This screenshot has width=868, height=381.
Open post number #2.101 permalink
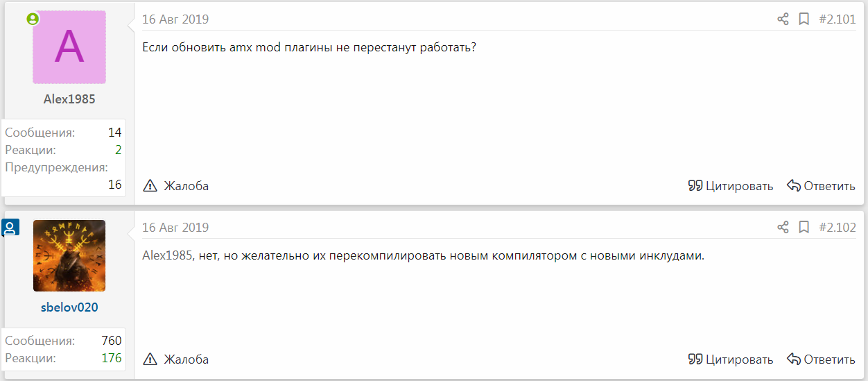coord(837,19)
